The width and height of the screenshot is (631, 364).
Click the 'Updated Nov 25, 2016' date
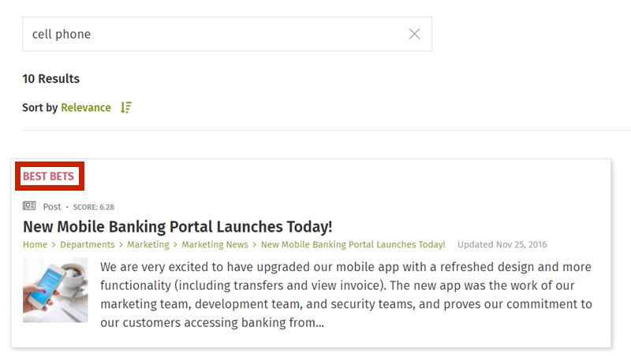point(502,245)
